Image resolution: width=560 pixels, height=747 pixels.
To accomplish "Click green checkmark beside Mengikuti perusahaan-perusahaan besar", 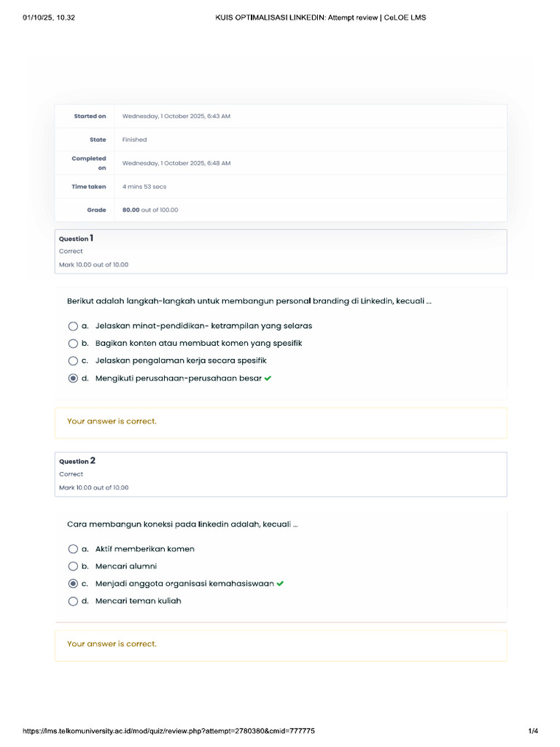I will coord(268,379).
